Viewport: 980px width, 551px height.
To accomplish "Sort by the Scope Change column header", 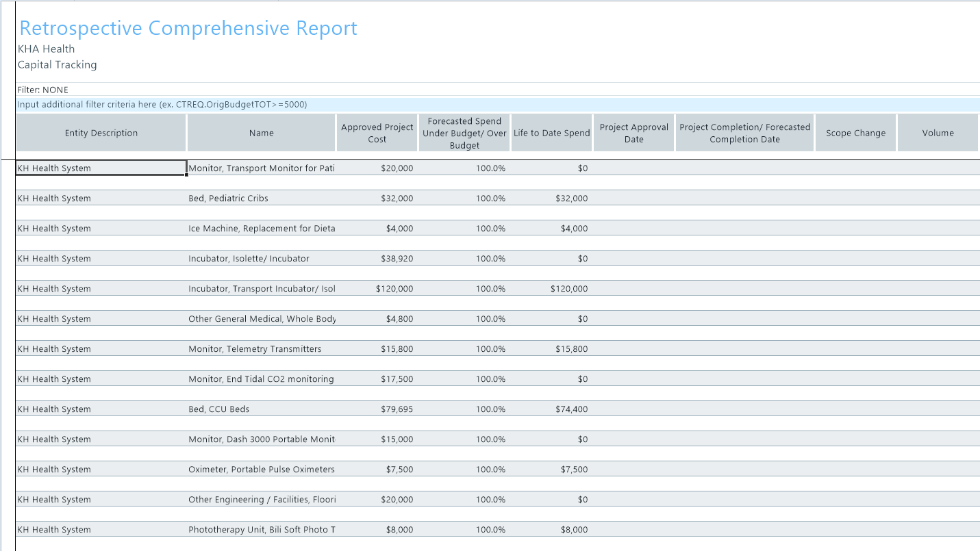I will coord(855,132).
